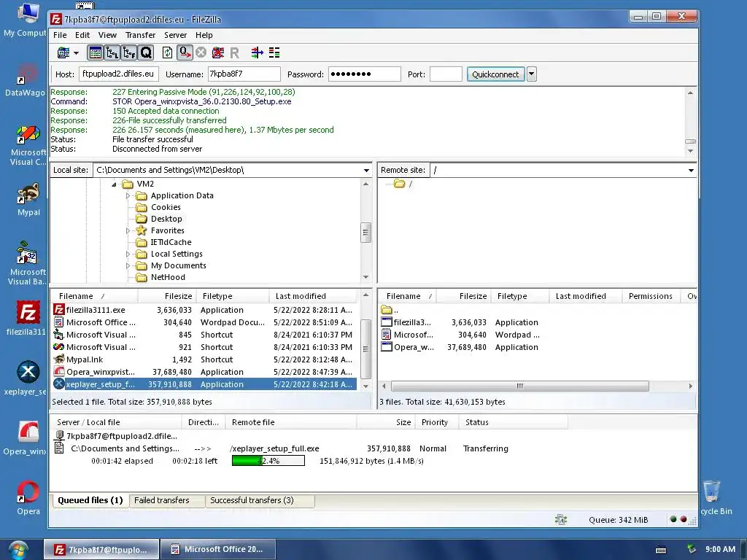Screen dimensions: 747x560
Task: Focus the Username input field
Action: 244,74
